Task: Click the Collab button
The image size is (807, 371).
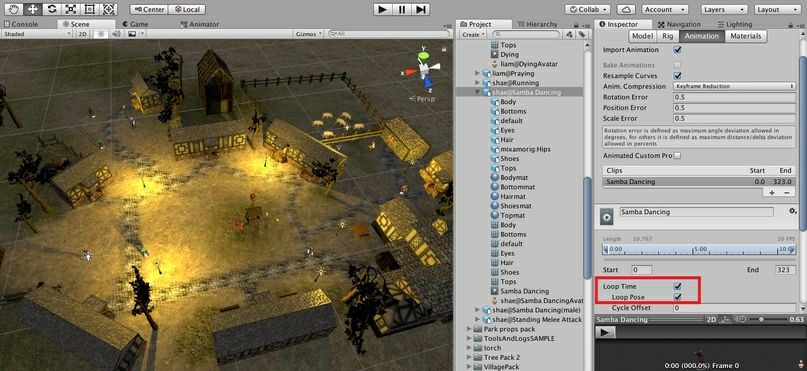Action: (x=588, y=9)
